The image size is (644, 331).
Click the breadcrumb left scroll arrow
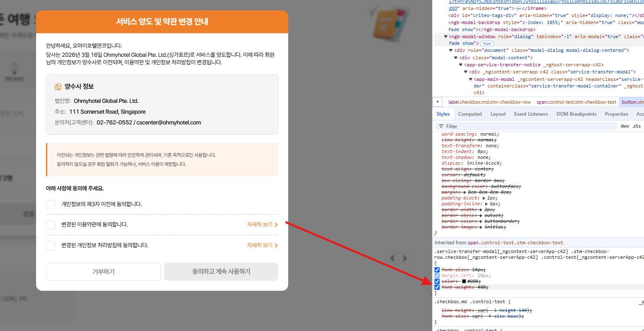(437, 102)
